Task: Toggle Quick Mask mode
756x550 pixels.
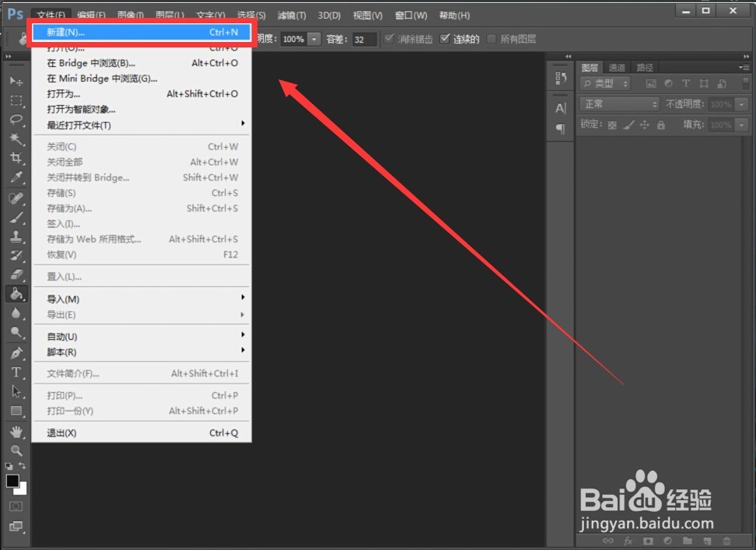Action: click(x=16, y=506)
